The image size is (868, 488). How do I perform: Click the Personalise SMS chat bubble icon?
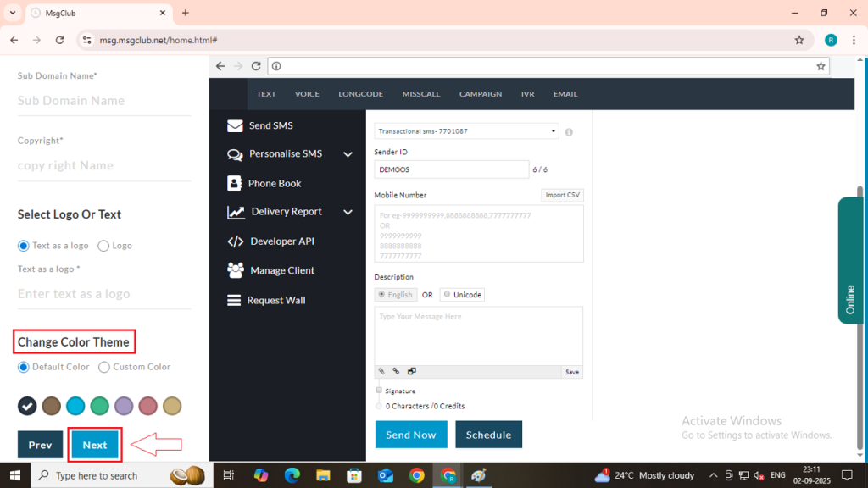point(235,154)
